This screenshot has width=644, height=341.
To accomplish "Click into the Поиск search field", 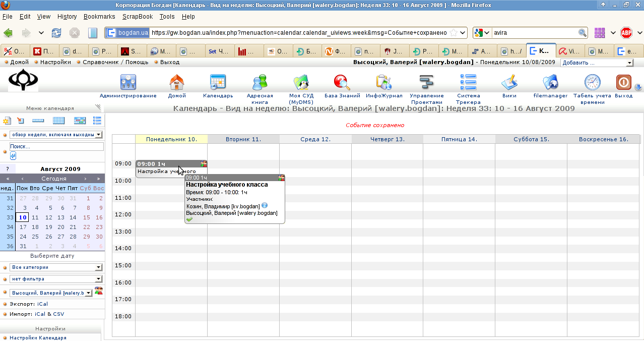I will (x=56, y=146).
